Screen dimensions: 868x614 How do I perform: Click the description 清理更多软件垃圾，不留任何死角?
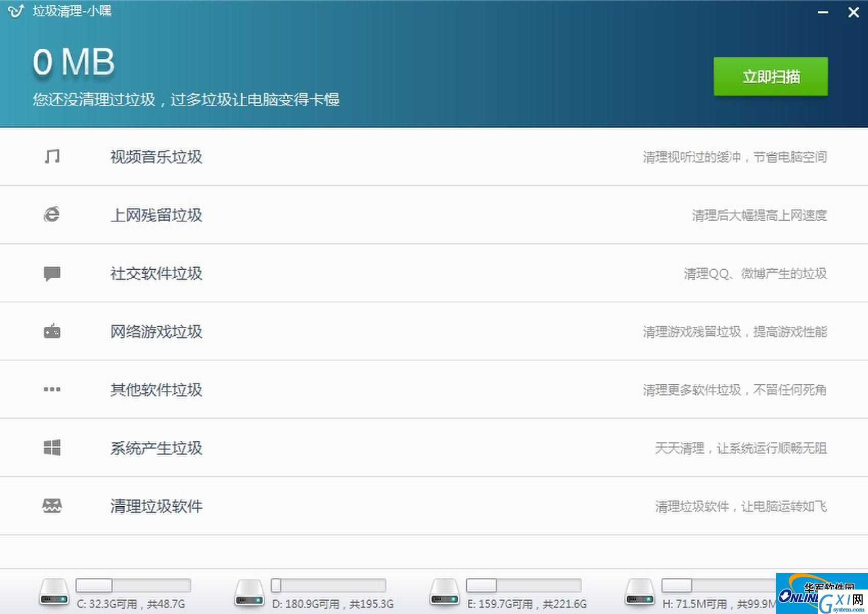point(735,390)
